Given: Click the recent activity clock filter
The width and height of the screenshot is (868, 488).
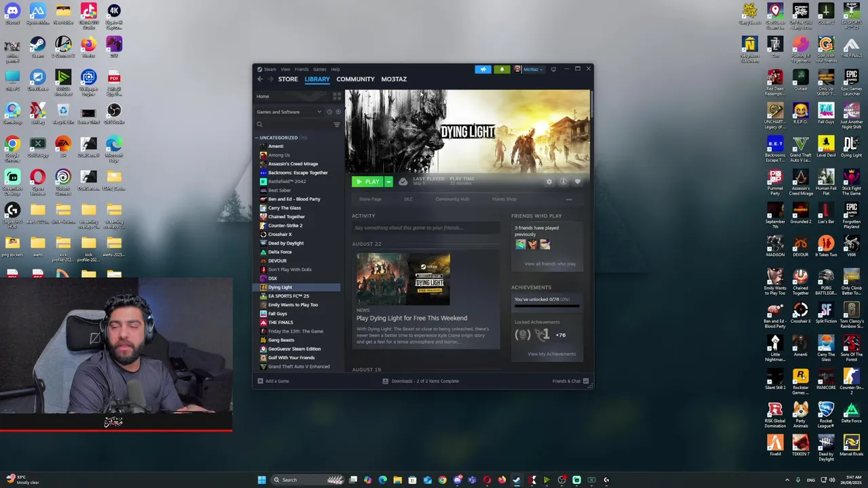Looking at the screenshot, I should [x=330, y=112].
